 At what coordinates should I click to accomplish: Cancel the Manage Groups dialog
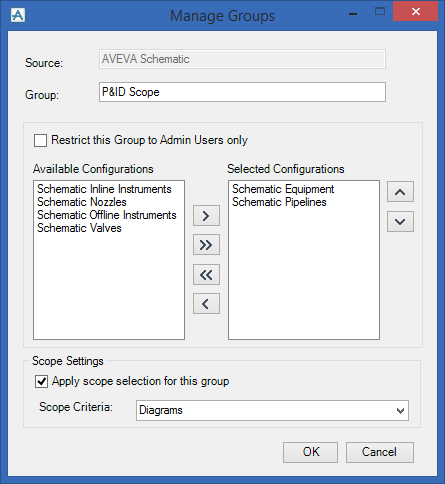coord(380,452)
